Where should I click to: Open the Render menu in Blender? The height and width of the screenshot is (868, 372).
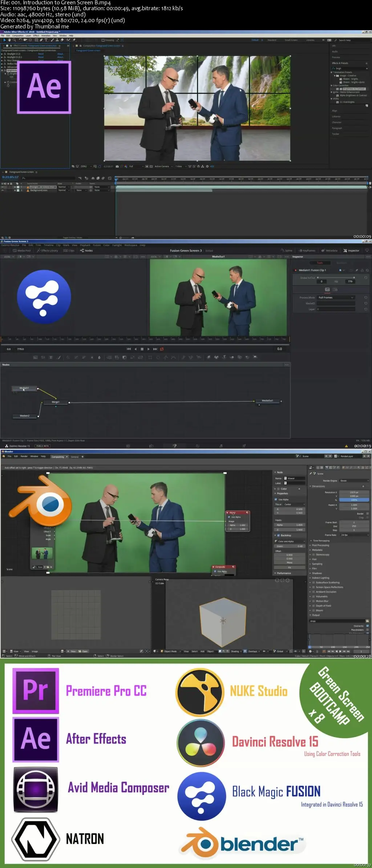[x=24, y=456]
